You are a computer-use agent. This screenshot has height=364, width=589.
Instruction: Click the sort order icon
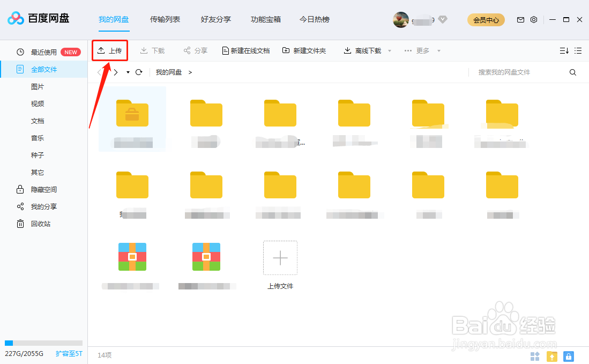[564, 50]
